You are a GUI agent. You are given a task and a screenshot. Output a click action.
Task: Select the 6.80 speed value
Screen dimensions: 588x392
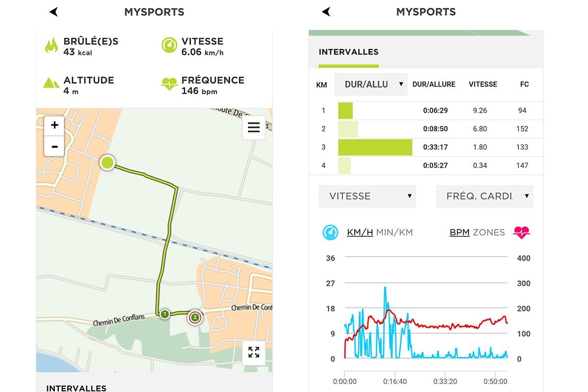(x=480, y=129)
